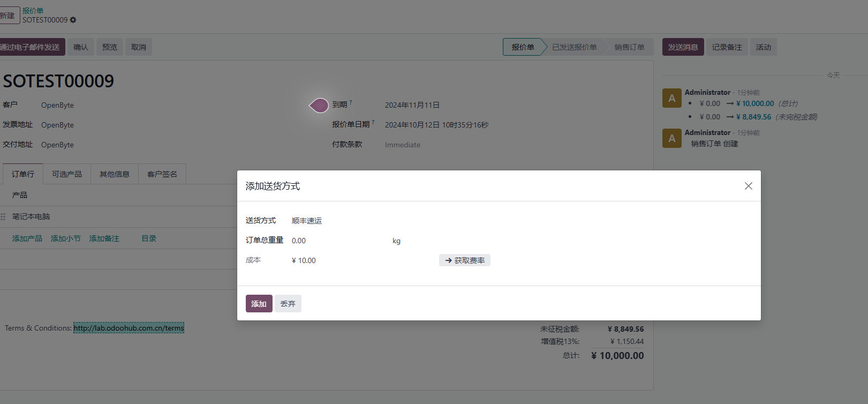
Task: Click the SOTEST00009 order title
Action: pos(58,81)
